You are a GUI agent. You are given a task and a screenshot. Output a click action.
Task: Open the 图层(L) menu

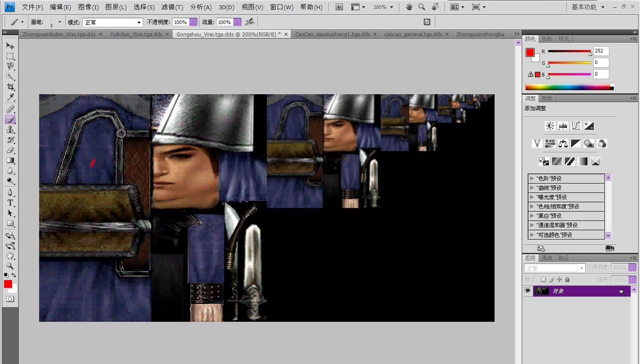click(116, 7)
